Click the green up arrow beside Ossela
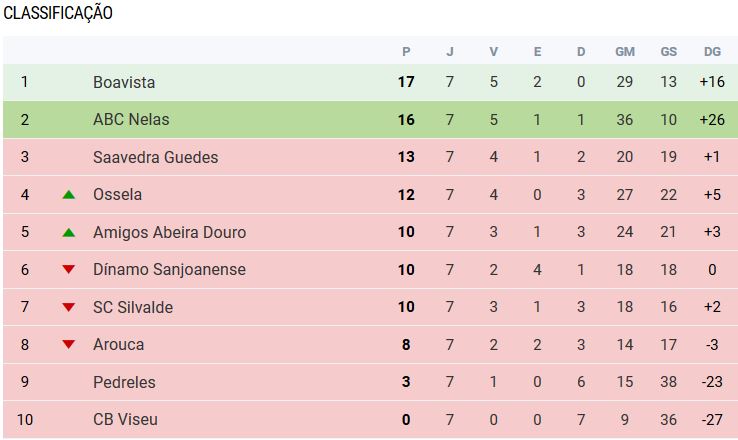The image size is (738, 440). click(x=68, y=194)
